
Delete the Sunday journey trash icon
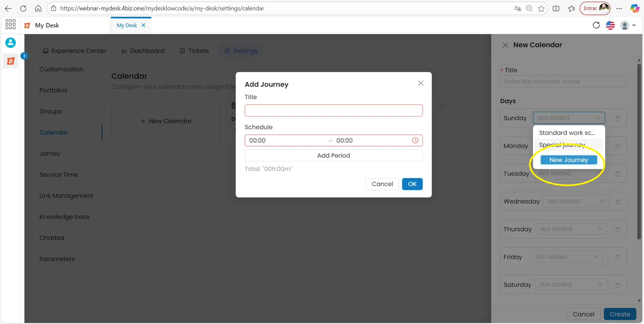click(x=618, y=118)
